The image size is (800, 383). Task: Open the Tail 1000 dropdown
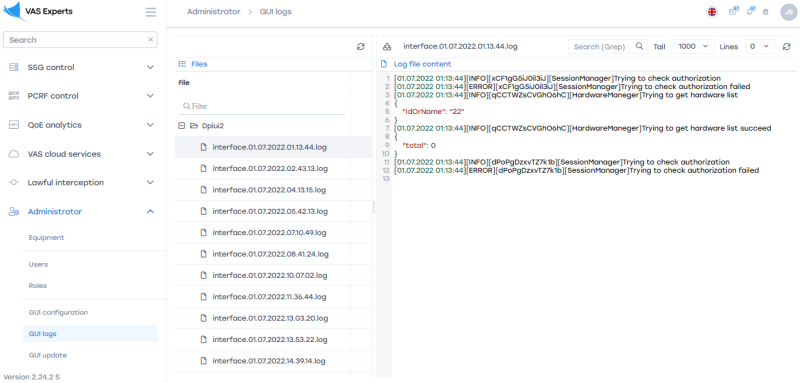coord(693,46)
